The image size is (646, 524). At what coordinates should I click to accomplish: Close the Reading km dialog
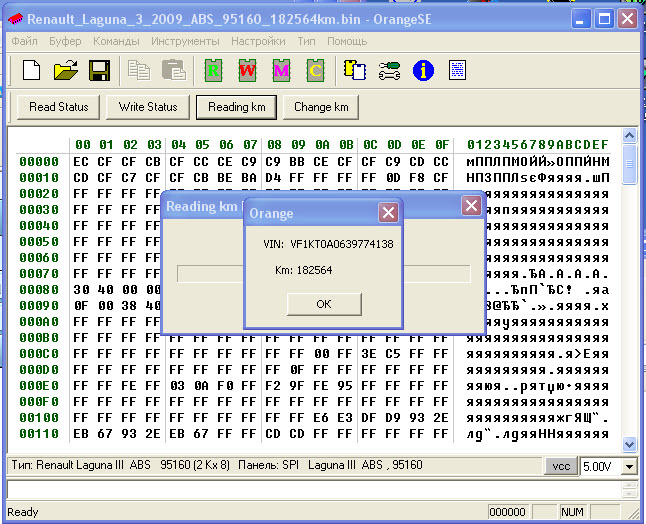(471, 206)
